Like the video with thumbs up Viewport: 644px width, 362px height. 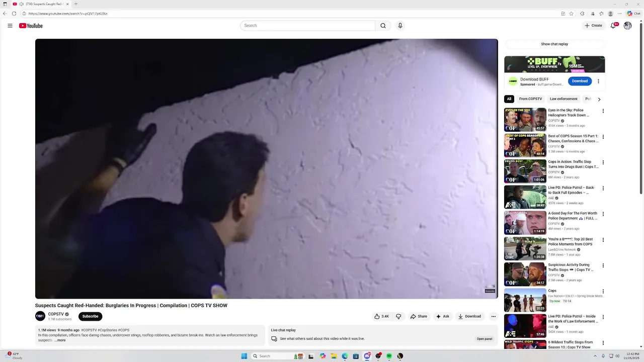coord(381,316)
